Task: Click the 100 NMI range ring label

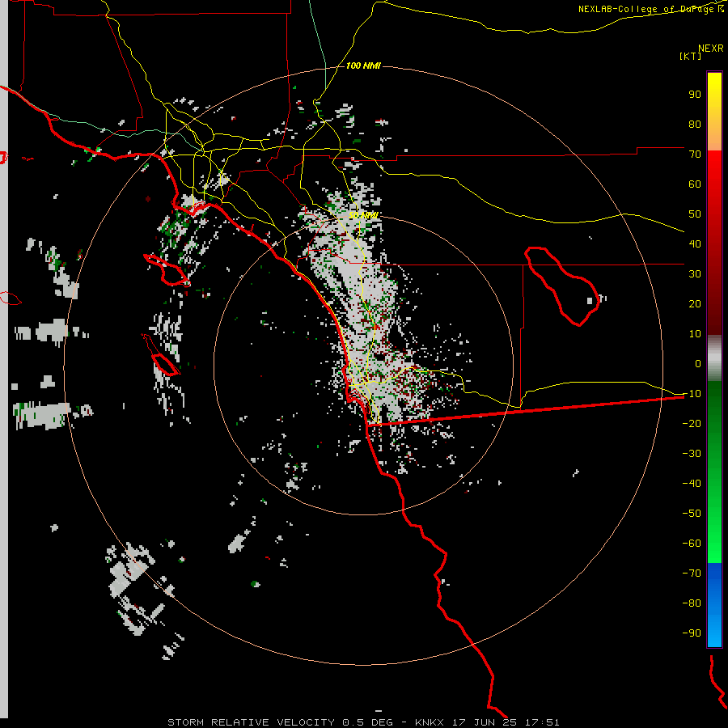Action: [x=363, y=66]
